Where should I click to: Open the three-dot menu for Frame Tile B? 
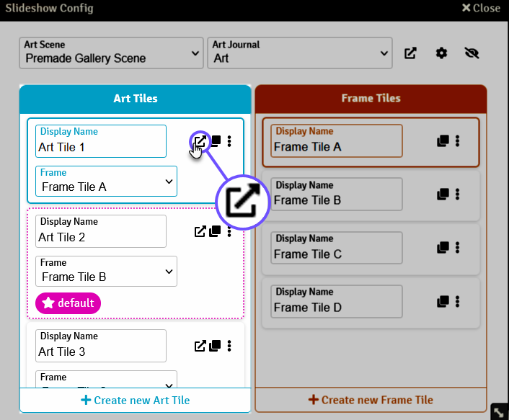click(x=457, y=195)
